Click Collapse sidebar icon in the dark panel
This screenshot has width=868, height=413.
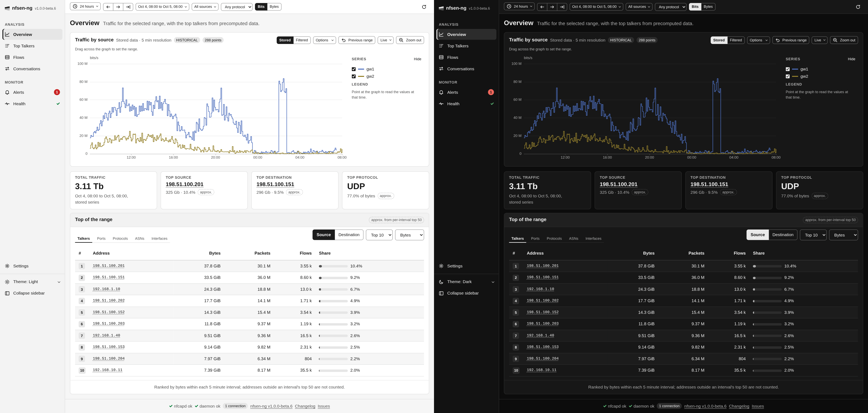[441, 293]
